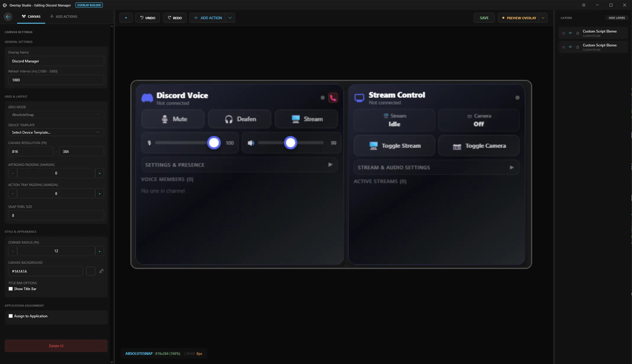Screen dimensions: 632x364
Task: Lock the first Custom Script Element layer
Action: tap(578, 33)
